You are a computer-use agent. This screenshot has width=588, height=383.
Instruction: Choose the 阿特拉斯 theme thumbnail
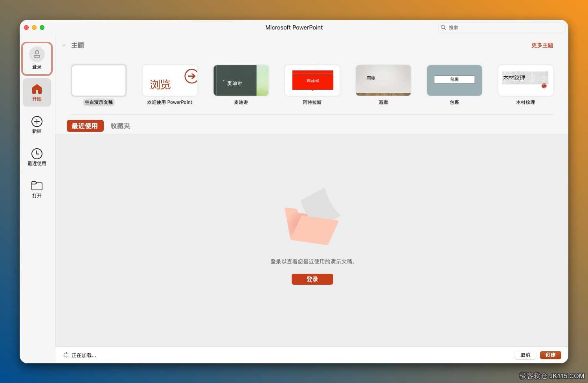(312, 81)
